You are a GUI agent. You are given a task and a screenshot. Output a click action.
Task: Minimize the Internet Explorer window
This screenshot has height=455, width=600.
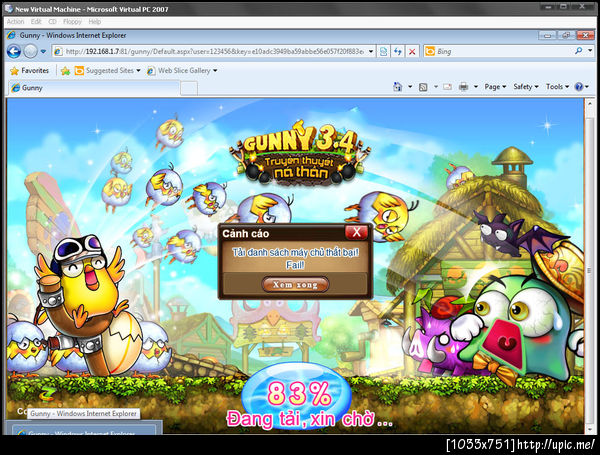tap(547, 36)
